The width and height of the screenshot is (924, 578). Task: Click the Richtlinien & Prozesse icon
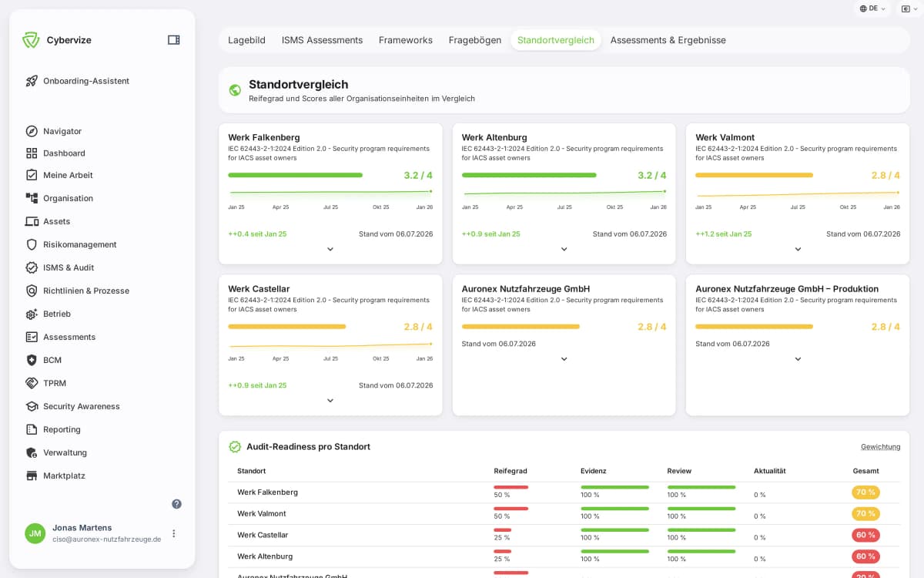(32, 291)
